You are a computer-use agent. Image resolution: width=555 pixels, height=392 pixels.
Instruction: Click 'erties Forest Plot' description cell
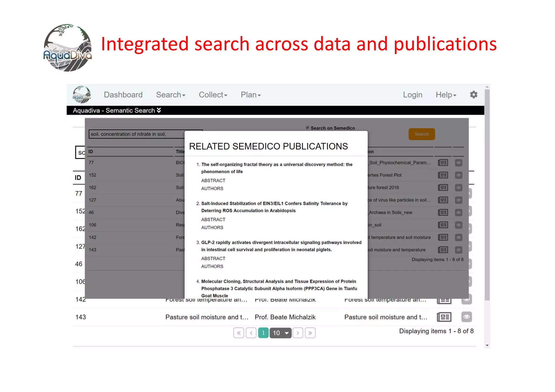tap(385, 175)
